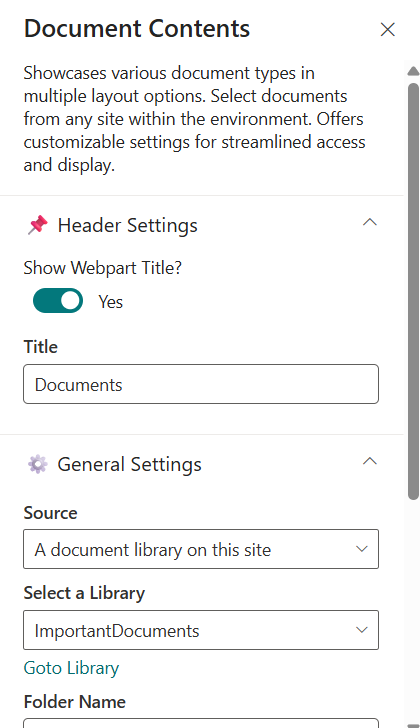Click the vertical scrollbar thumb
420x728 pixels.
click(414, 292)
